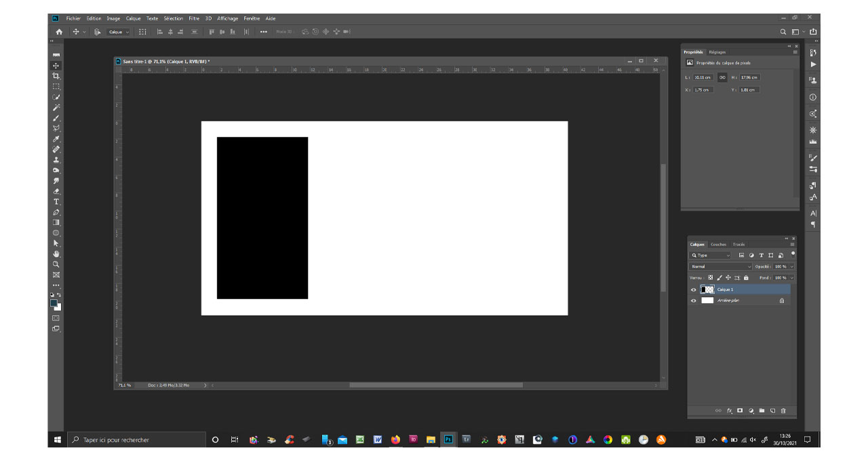This screenshot has width=868, height=461.
Task: Click the foreground color swatch
Action: (54, 304)
